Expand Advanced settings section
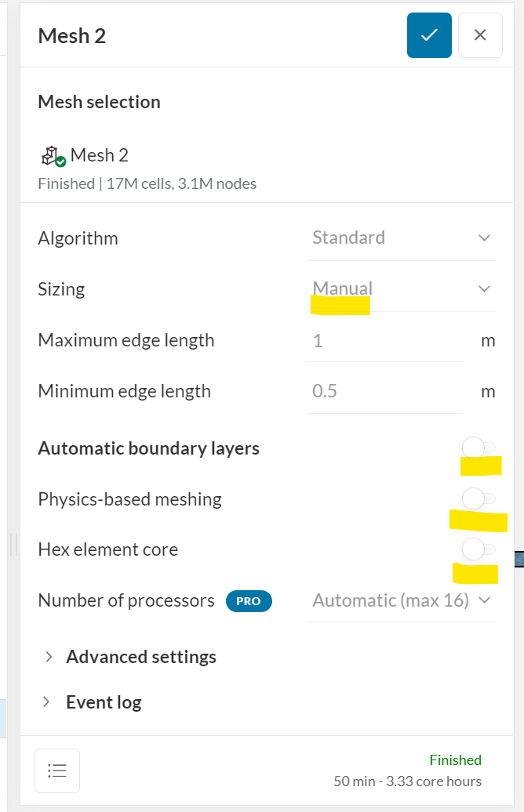Screen dimensions: 524x812 coord(141,657)
